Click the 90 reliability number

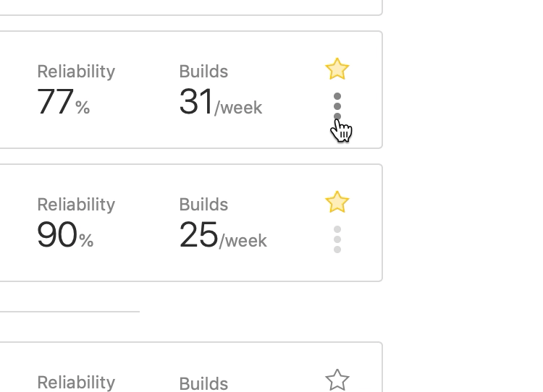click(57, 236)
